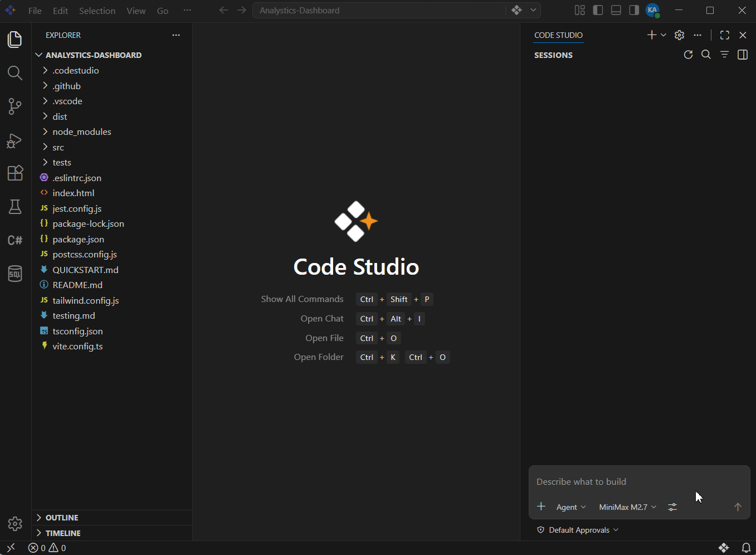
Task: Open chat input tools settings icon
Action: tap(672, 507)
